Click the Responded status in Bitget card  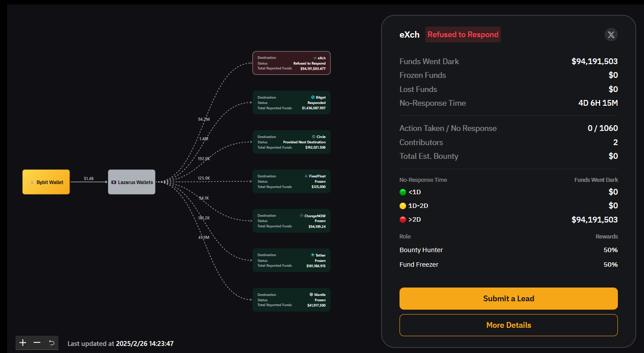(x=317, y=103)
